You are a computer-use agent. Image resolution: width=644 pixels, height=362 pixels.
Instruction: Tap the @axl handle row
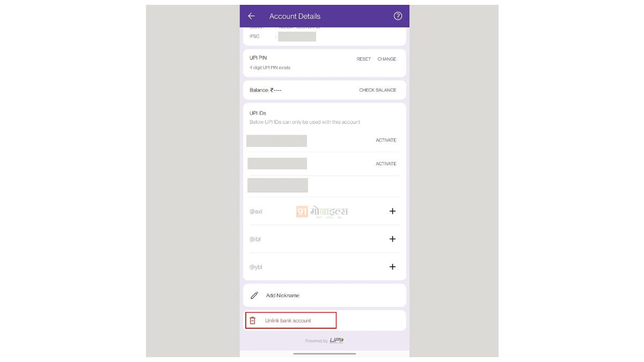pos(325,211)
